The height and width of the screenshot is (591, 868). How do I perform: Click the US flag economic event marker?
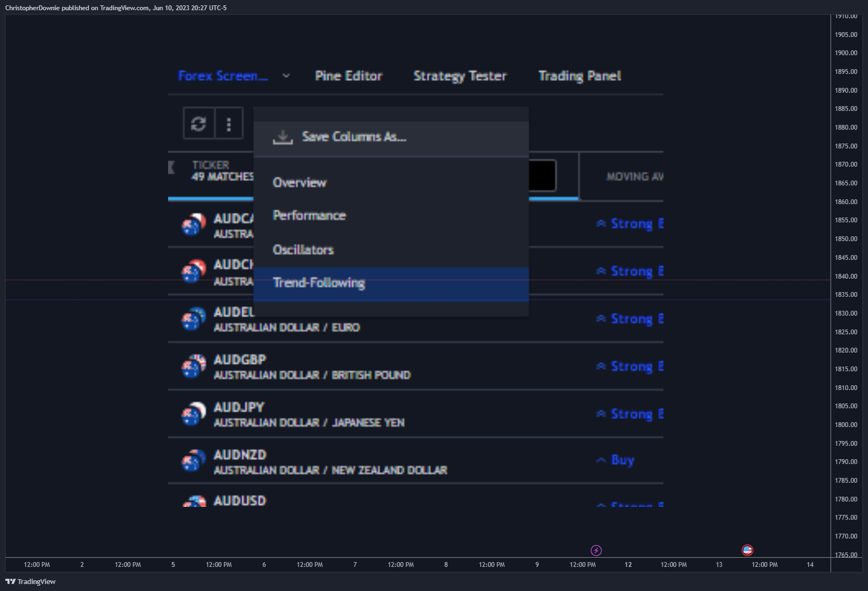click(747, 550)
